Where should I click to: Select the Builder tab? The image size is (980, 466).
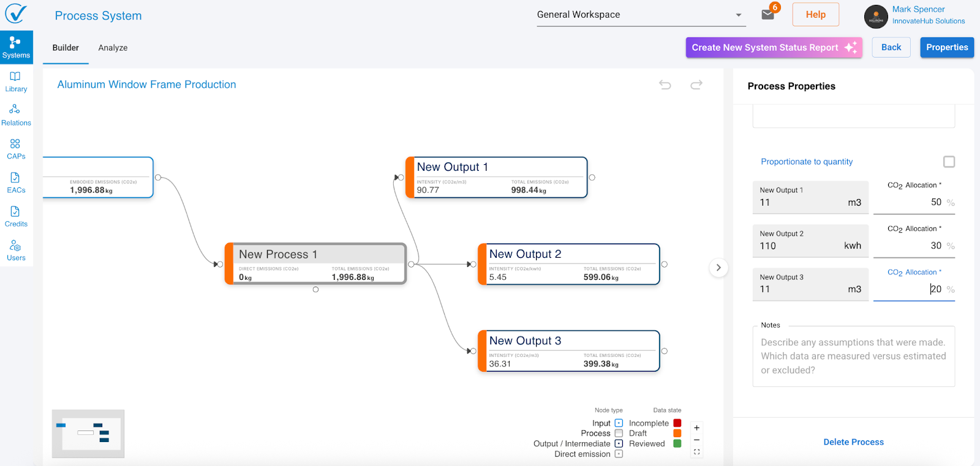coord(66,48)
